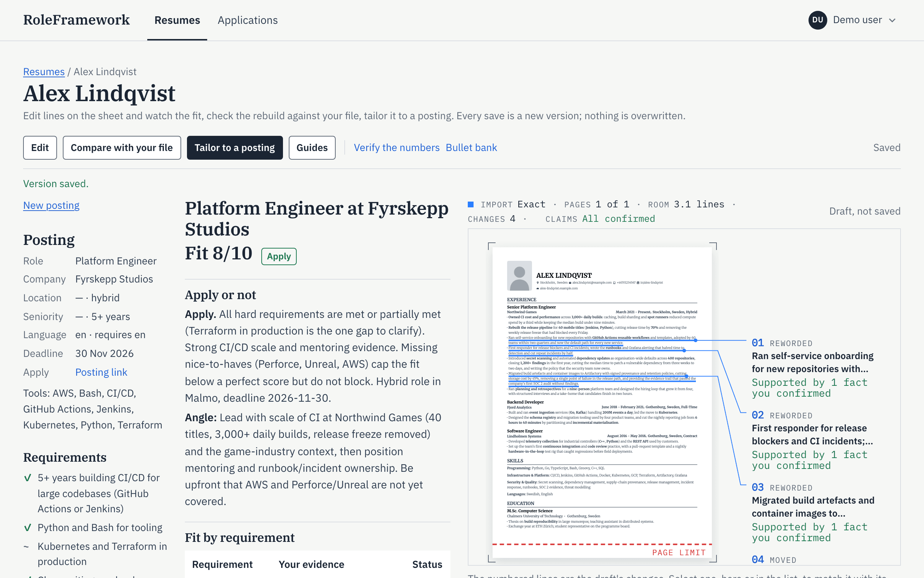This screenshot has width=924, height=578.
Task: Open Compare with your file
Action: [122, 147]
